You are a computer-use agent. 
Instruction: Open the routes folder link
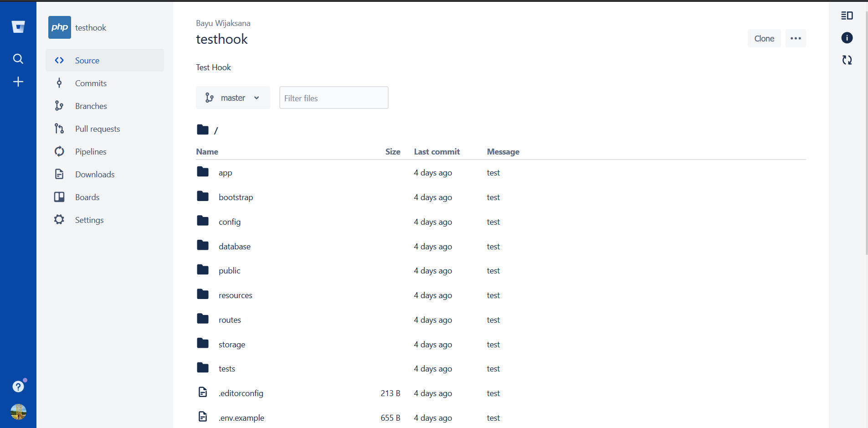(230, 320)
